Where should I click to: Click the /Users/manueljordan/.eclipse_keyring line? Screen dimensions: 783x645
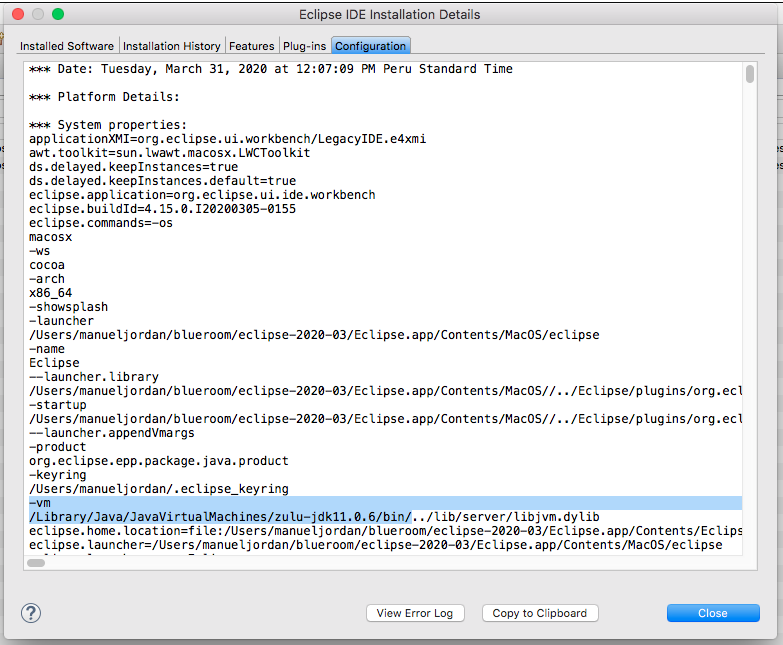tap(159, 488)
